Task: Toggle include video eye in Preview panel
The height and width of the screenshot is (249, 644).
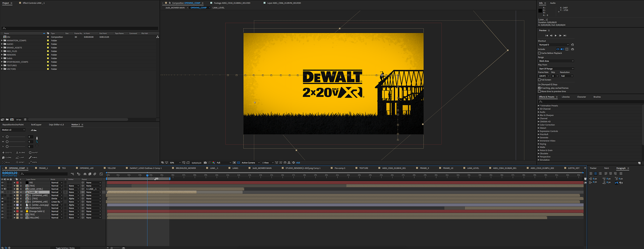Action: point(558,49)
